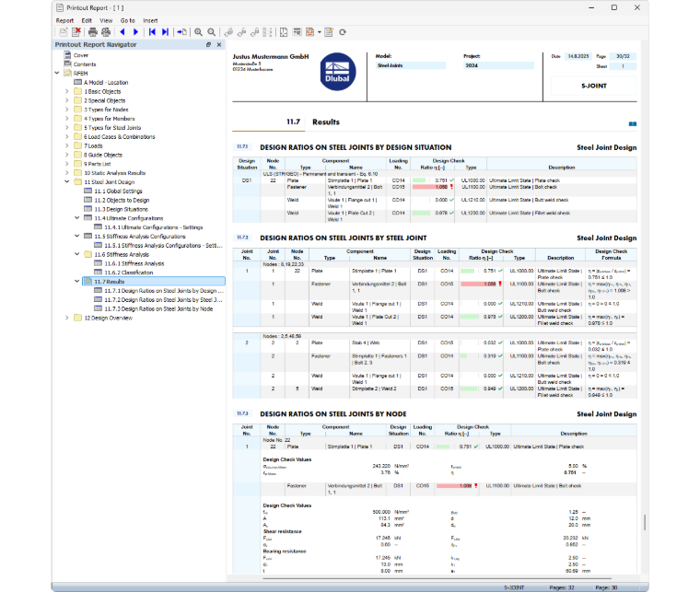The height and width of the screenshot is (592, 700).
Task: Select Contents in the navigator tree
Action: coord(85,64)
